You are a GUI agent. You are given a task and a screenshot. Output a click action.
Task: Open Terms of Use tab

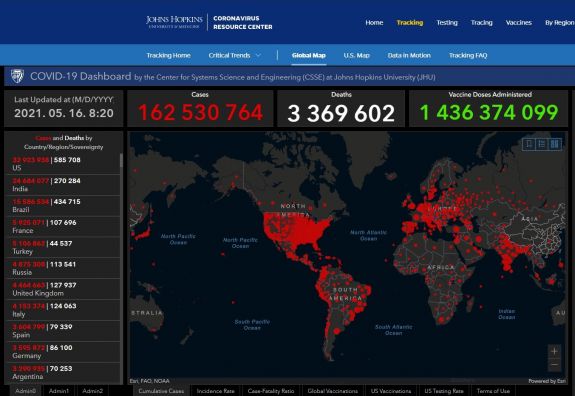click(493, 391)
